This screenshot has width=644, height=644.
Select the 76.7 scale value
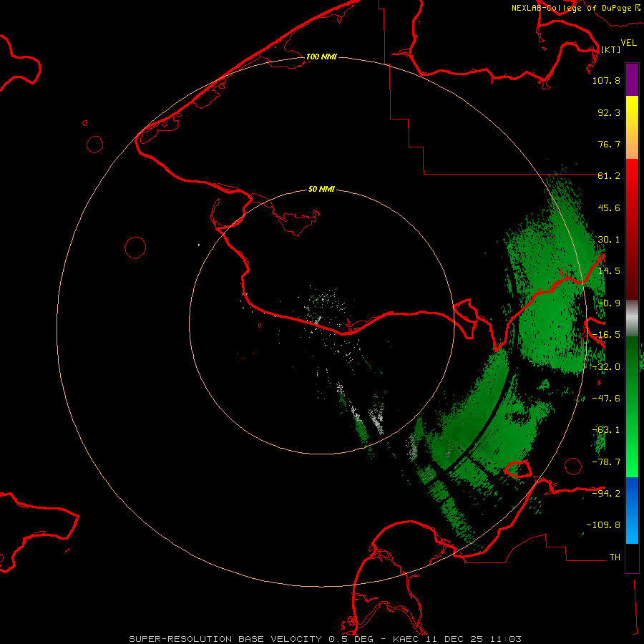609,144
